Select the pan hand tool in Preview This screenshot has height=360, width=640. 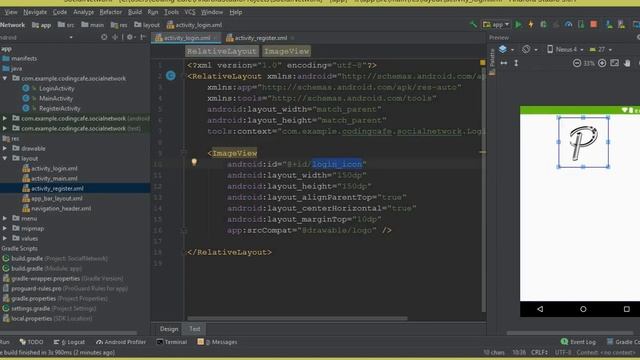pos(627,63)
